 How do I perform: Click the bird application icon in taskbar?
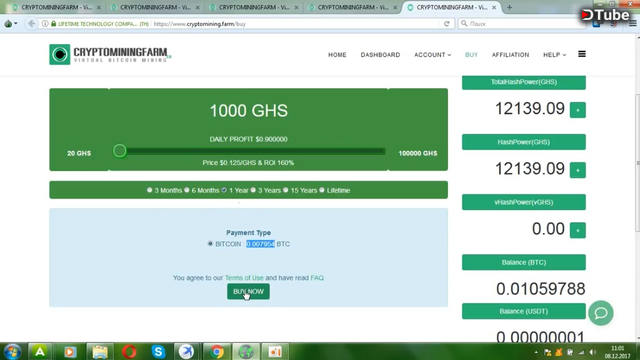pyautogui.click(x=187, y=351)
